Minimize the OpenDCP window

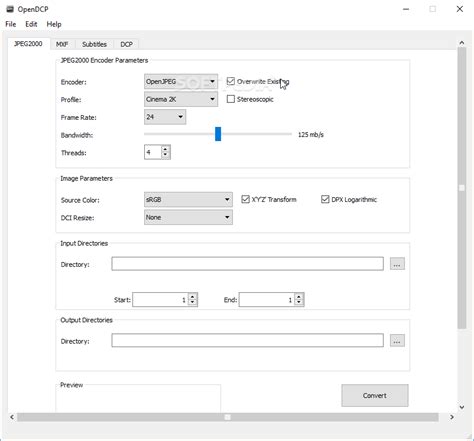click(x=406, y=9)
